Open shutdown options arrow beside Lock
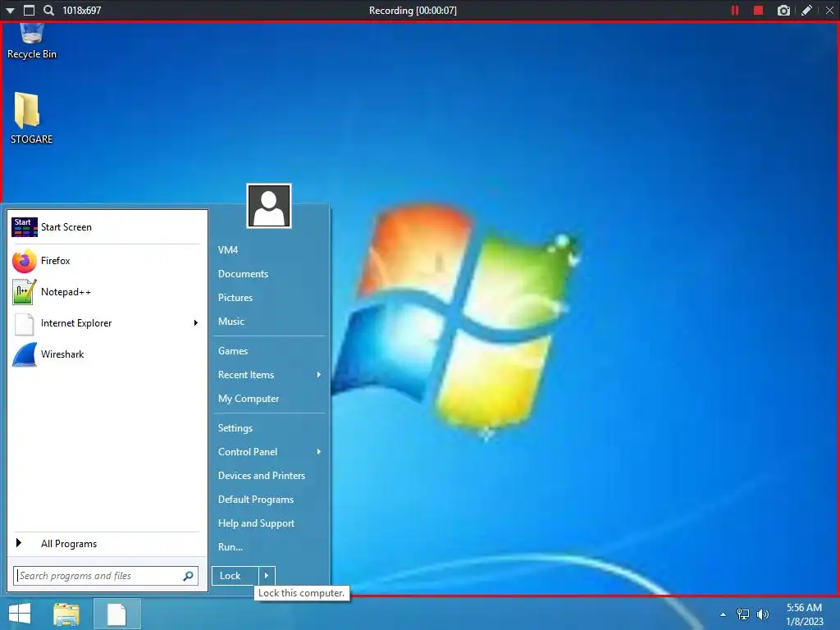The height and width of the screenshot is (630, 840). point(267,576)
